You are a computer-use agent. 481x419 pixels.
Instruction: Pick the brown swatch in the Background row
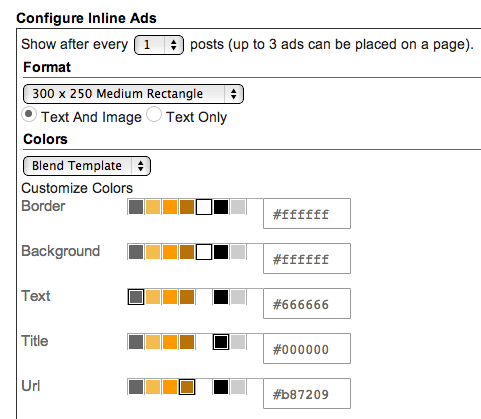187,252
